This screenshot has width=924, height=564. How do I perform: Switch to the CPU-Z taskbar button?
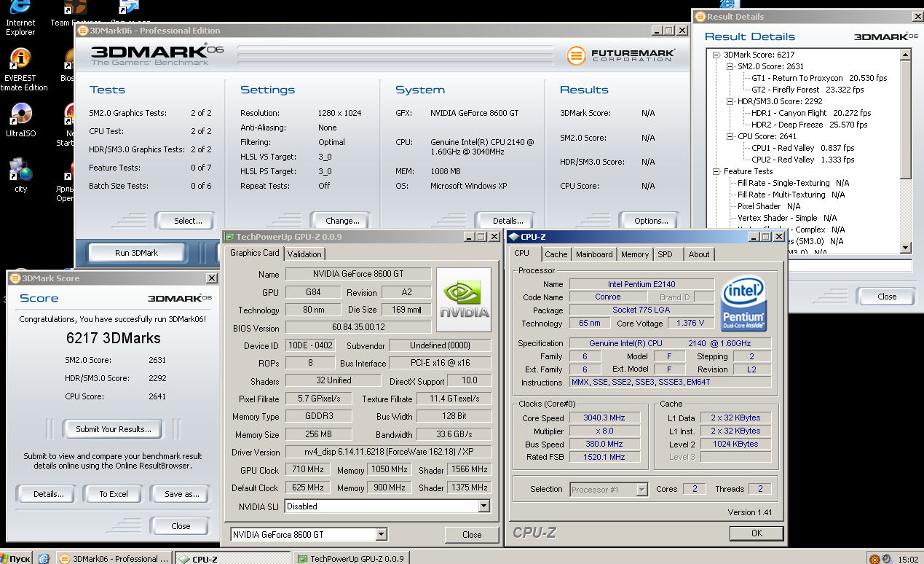234,558
